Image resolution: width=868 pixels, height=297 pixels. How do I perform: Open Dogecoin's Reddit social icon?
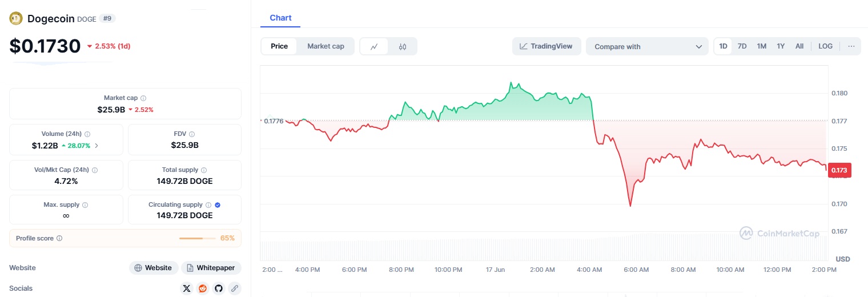point(203,288)
